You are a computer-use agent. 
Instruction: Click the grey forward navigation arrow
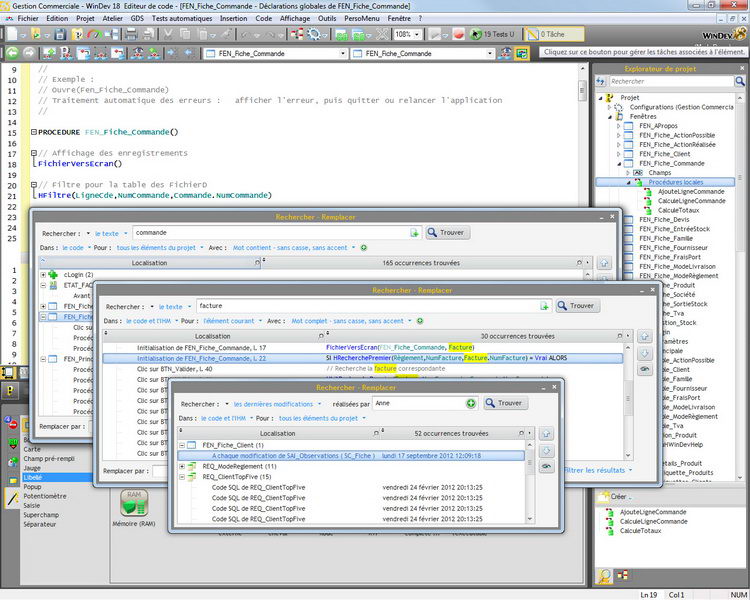point(29,53)
